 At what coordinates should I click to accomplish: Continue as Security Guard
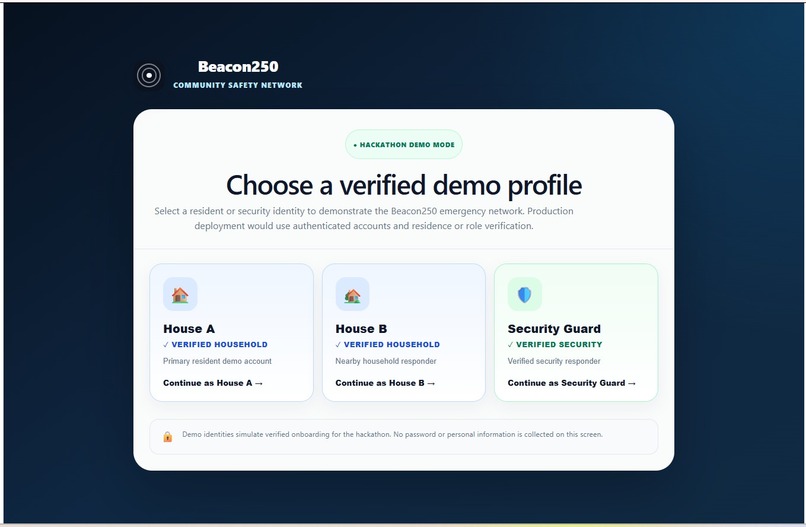pos(572,383)
